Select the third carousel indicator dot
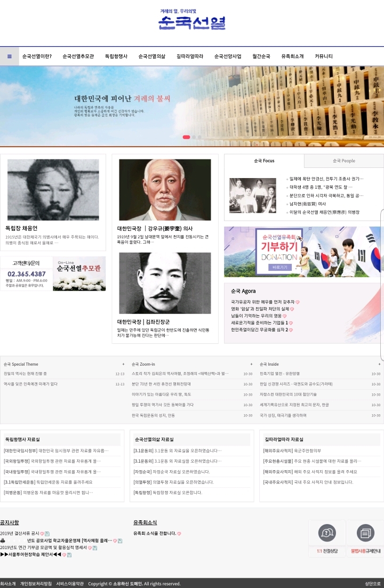 point(199,137)
